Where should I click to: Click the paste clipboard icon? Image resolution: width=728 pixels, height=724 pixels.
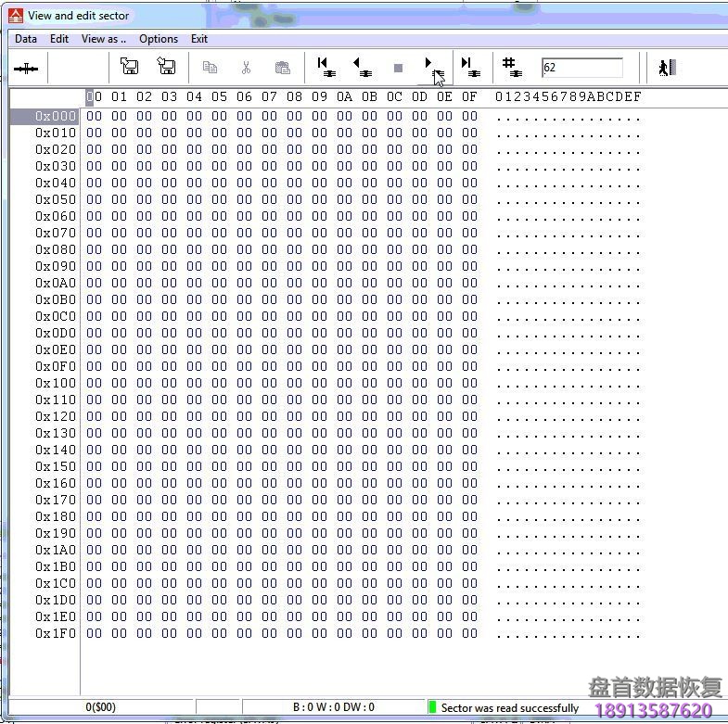tap(282, 68)
